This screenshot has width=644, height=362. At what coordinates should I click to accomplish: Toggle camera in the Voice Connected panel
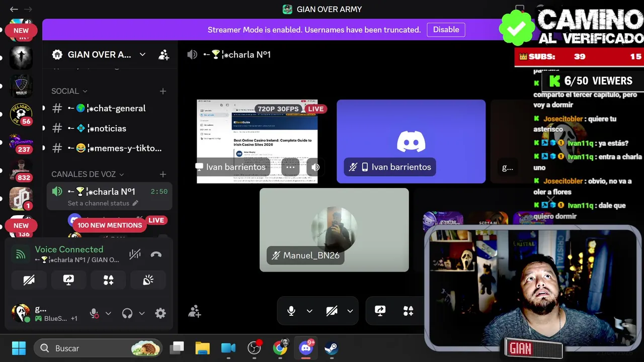pyautogui.click(x=29, y=281)
